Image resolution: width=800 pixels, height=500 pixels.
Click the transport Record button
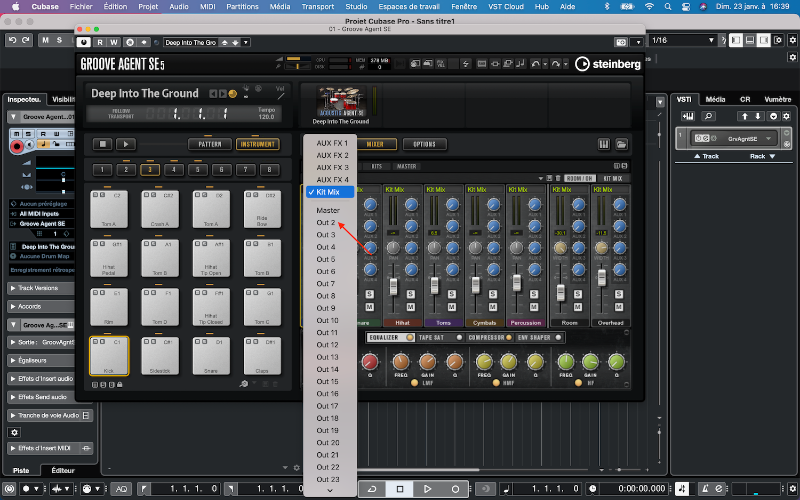pyautogui.click(x=455, y=489)
